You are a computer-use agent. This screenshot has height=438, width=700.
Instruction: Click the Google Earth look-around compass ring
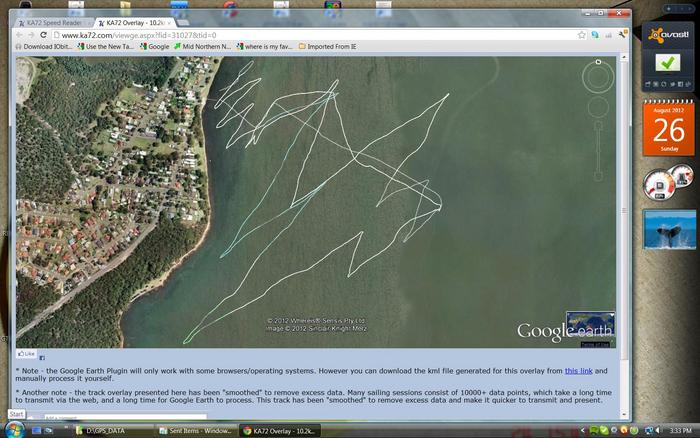598,78
